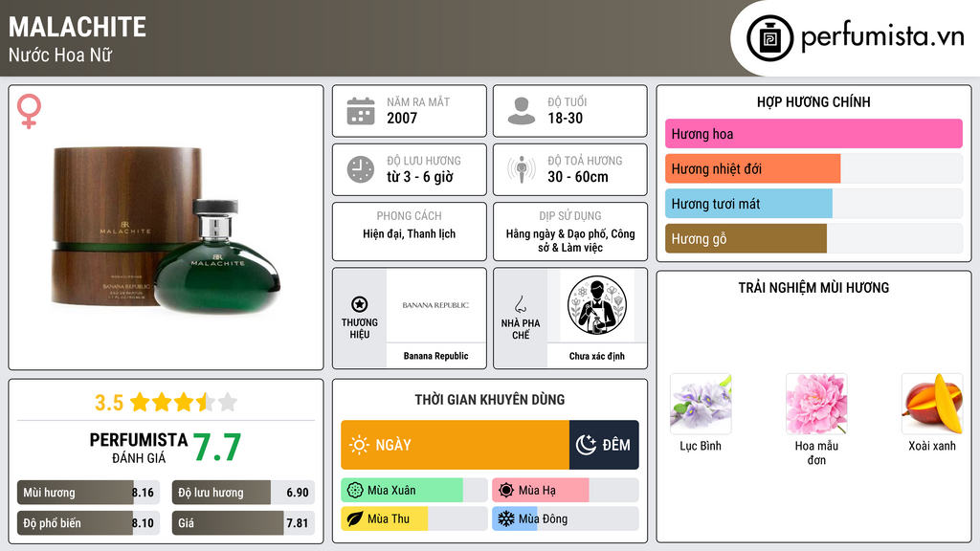The height and width of the screenshot is (551, 980).
Task: Click the sillage person icon beside Độ toả hương
Action: tap(522, 169)
